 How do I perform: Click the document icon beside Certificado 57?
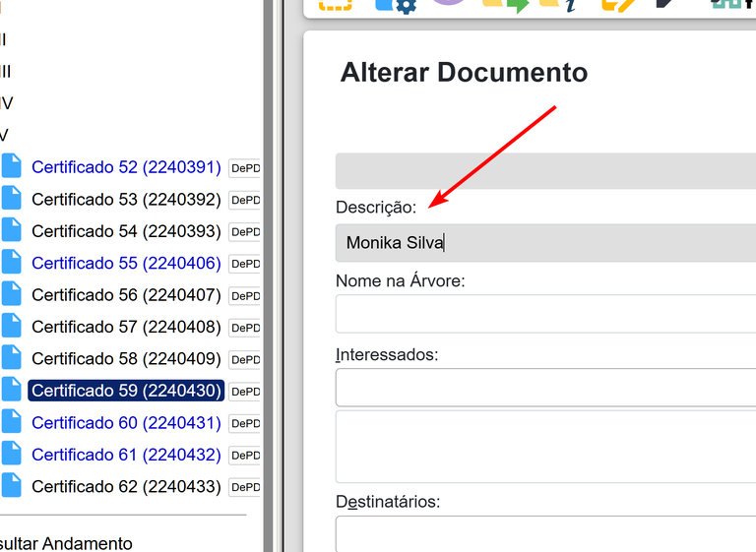click(11, 326)
